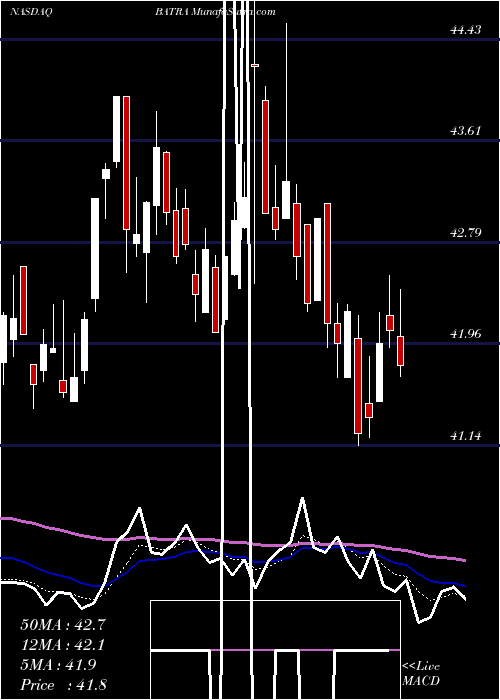Click the 50MA : 42.7 reading
This screenshot has width=500, height=700.
[x=63, y=625]
